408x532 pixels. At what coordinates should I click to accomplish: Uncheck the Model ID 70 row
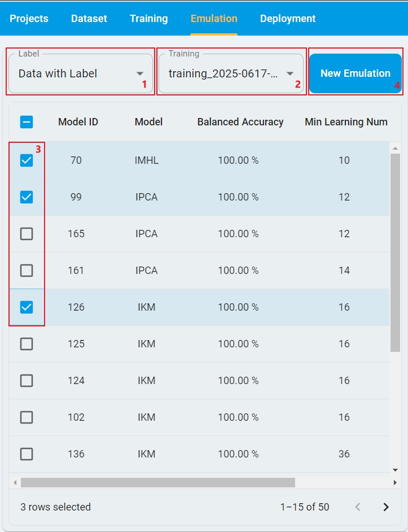27,160
